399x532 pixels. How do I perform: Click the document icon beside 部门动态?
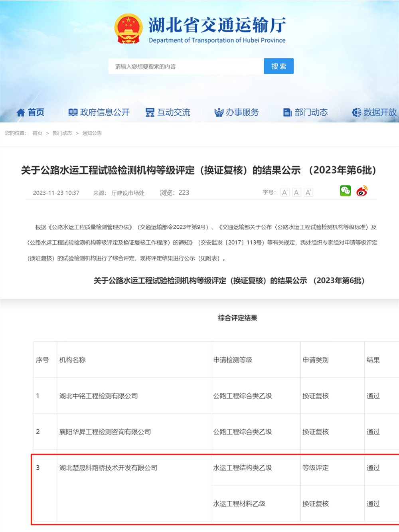click(287, 113)
